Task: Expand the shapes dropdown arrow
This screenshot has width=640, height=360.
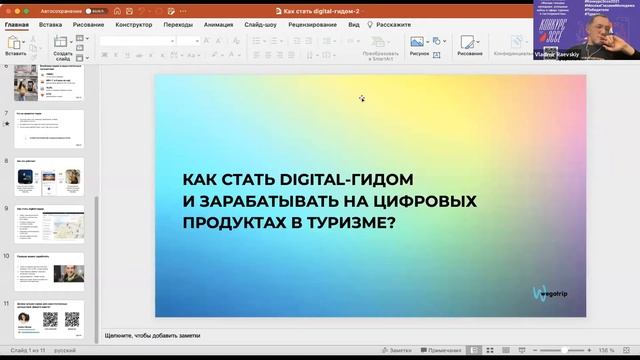Action: click(x=444, y=41)
